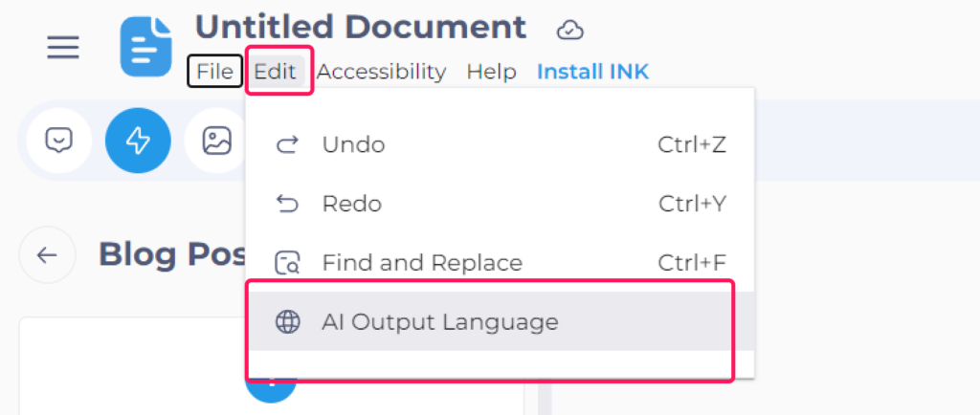Click the blue document logo icon

145,47
